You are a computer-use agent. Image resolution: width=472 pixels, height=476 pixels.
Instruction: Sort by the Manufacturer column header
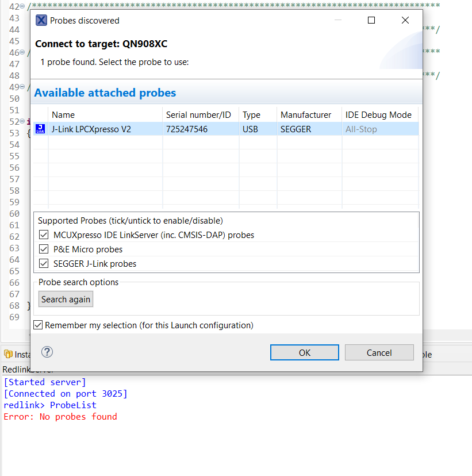(309, 115)
